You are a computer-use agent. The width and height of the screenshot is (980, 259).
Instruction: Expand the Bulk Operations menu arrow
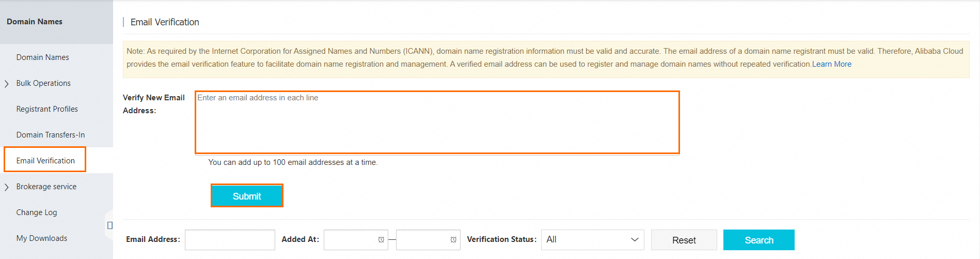pyautogui.click(x=7, y=84)
